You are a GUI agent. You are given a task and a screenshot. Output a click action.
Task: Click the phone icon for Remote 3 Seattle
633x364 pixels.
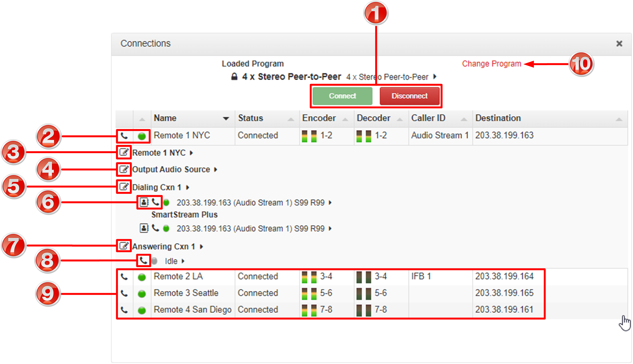124,293
